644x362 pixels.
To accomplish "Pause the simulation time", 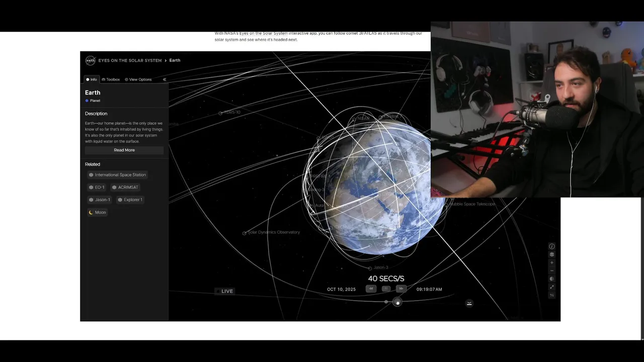I will tap(386, 289).
